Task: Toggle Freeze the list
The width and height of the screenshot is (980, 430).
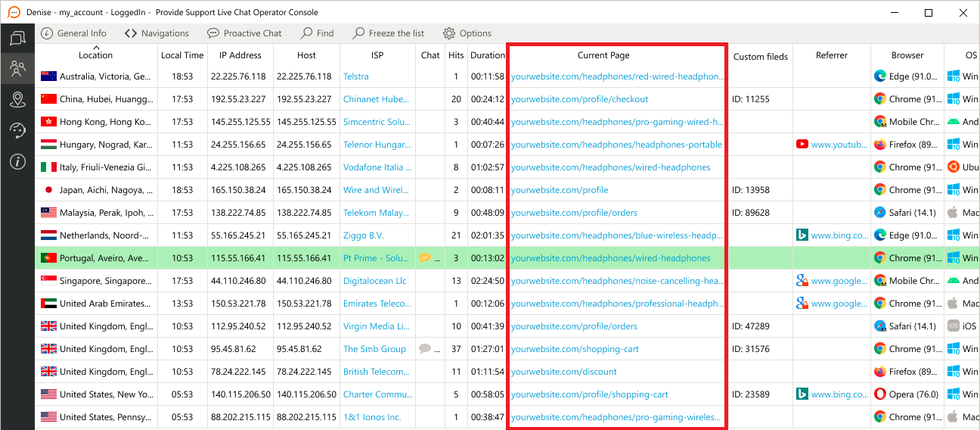Action: [389, 33]
